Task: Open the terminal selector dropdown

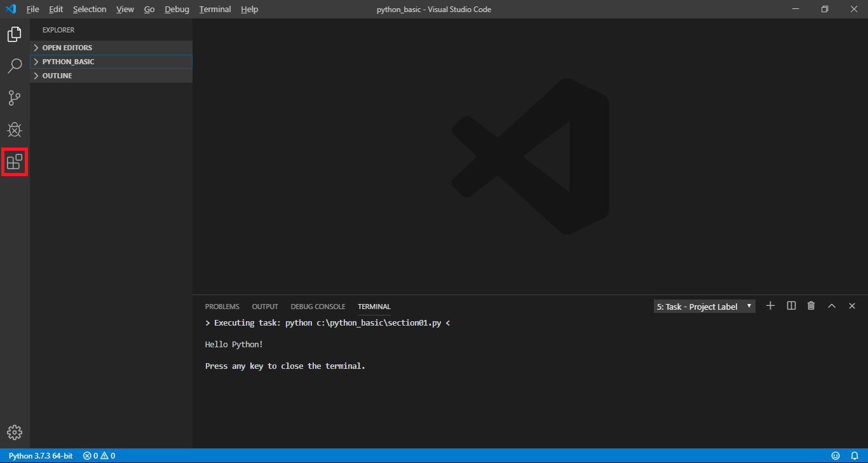Action: click(x=705, y=307)
